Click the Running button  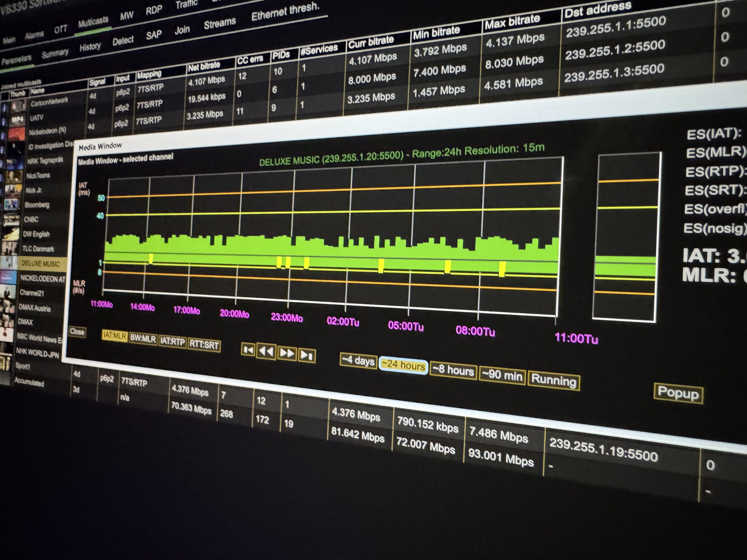coord(554,380)
